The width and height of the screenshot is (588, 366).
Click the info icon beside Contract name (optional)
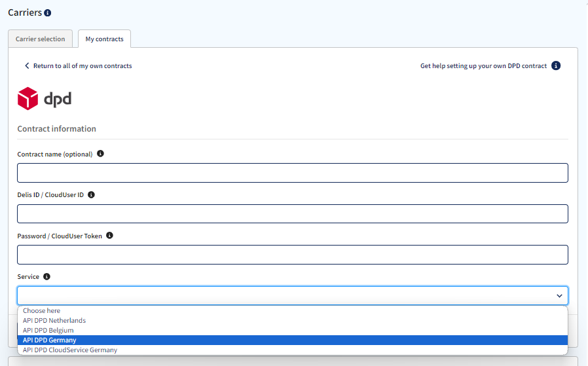[x=100, y=153]
